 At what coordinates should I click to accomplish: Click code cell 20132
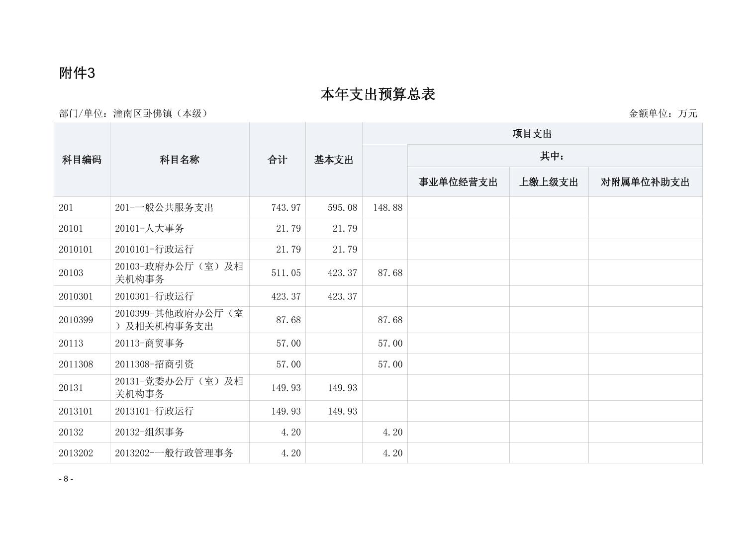[82, 432]
